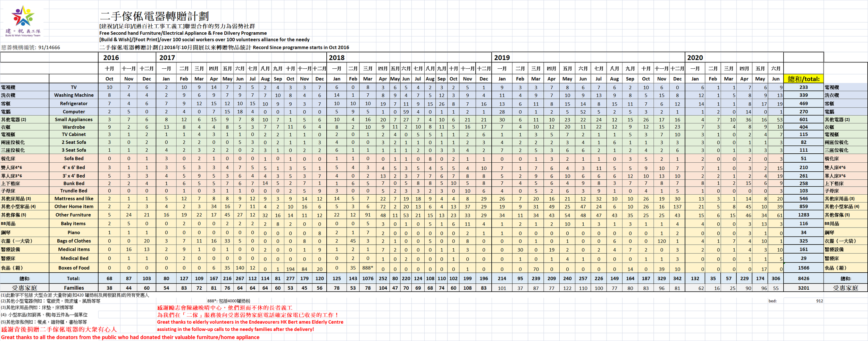The height and width of the screenshot is (341, 868).
Task: Click the Sofa Bed row label
Action: coord(74,159)
